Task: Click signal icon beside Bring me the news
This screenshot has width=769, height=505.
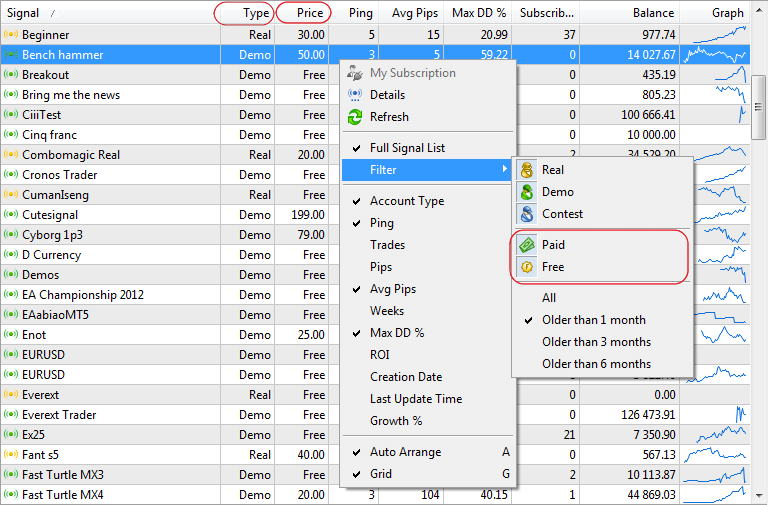Action: coord(11,95)
